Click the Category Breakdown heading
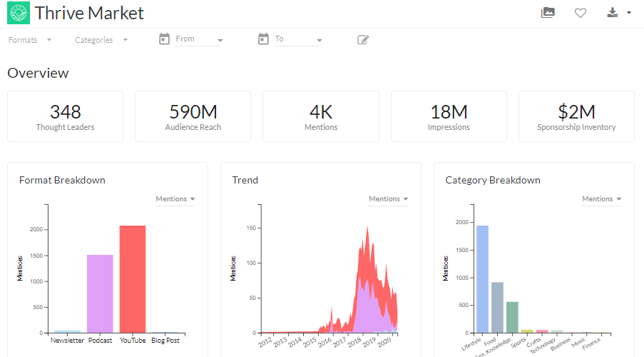644x357 pixels. [x=493, y=180]
